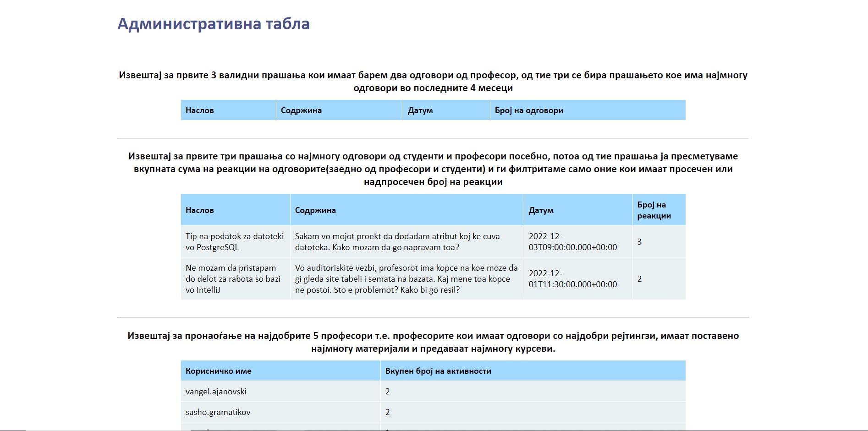Select the 2022-12-03T09:00 date cell
The width and height of the screenshot is (868, 431).
[572, 242]
